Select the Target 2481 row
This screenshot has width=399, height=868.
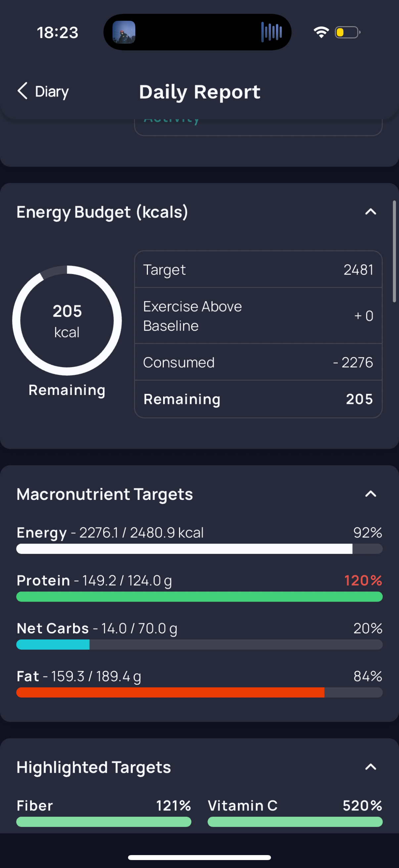click(258, 269)
